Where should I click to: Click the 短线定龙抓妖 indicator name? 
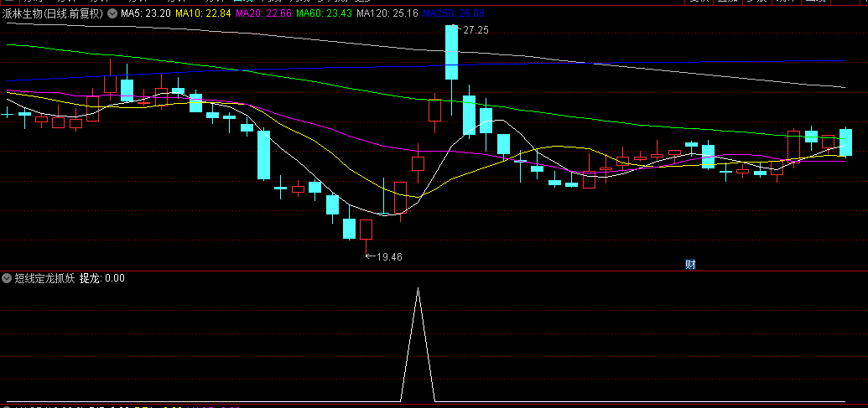point(44,278)
